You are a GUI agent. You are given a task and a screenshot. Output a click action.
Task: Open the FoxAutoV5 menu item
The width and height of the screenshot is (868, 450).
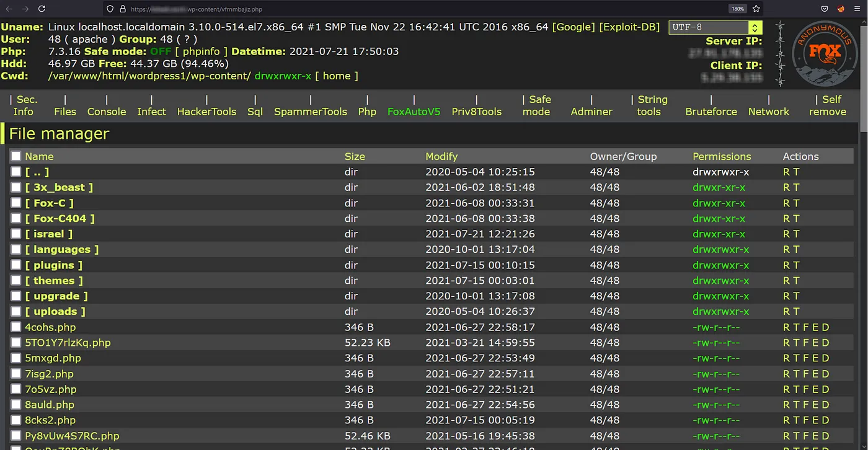tap(414, 112)
